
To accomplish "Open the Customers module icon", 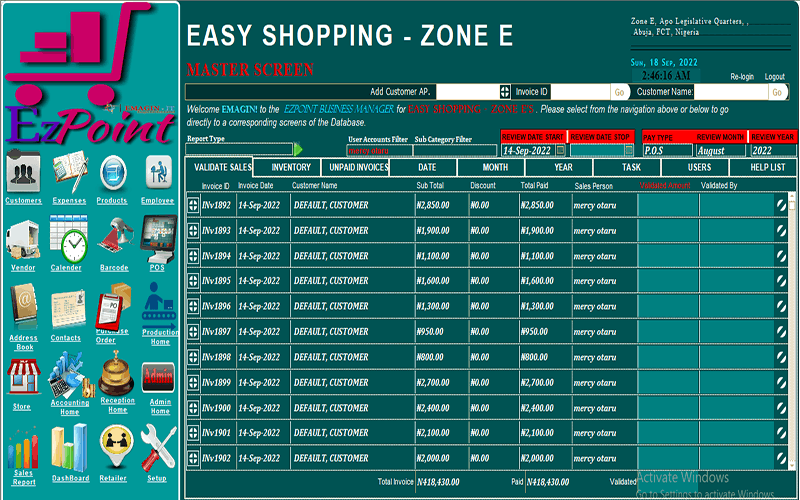I will (x=23, y=174).
